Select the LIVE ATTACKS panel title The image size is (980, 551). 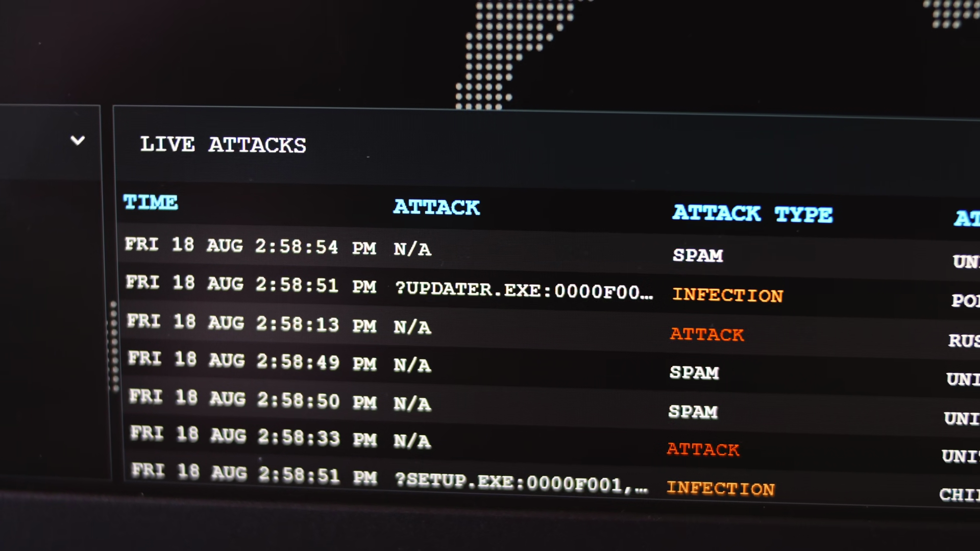point(223,145)
